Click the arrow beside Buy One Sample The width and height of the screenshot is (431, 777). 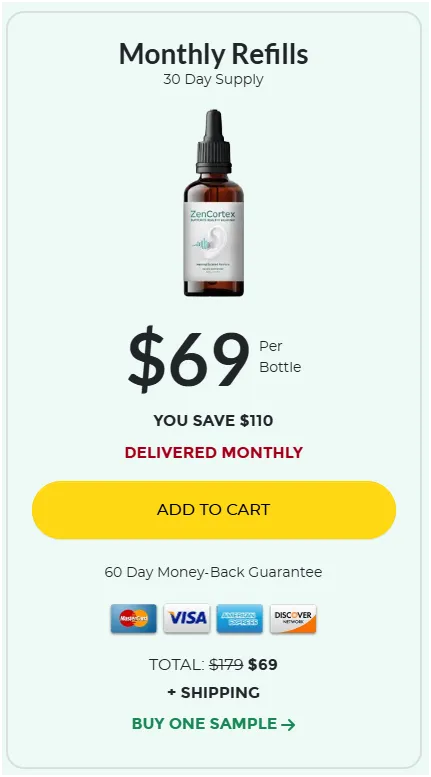point(288,725)
